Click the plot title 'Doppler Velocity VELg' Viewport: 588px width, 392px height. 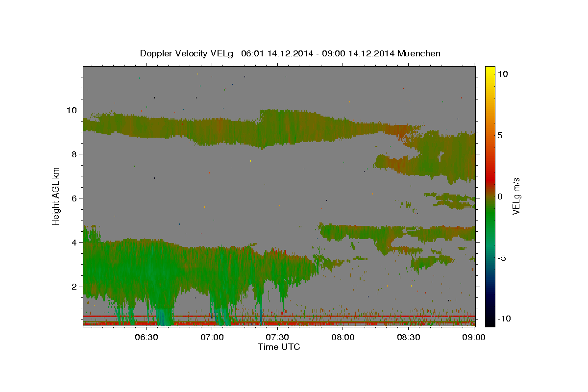click(290, 53)
